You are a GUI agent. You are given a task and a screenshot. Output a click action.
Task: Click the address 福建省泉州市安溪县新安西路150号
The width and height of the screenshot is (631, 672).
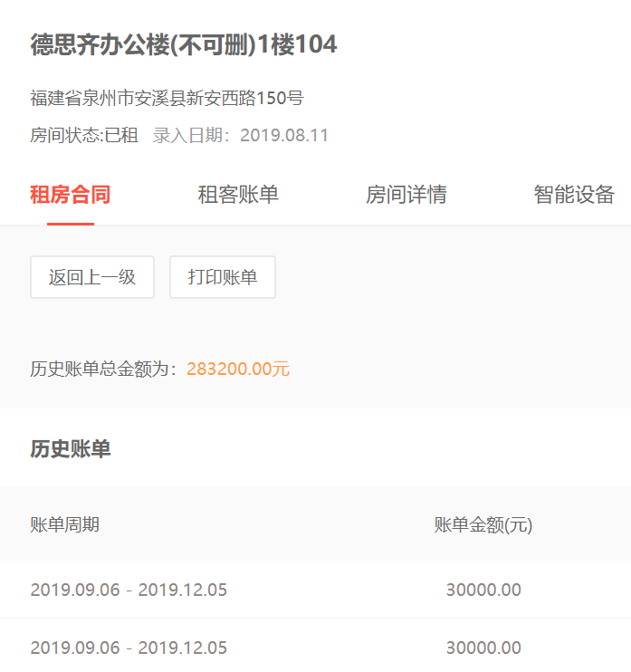(167, 98)
